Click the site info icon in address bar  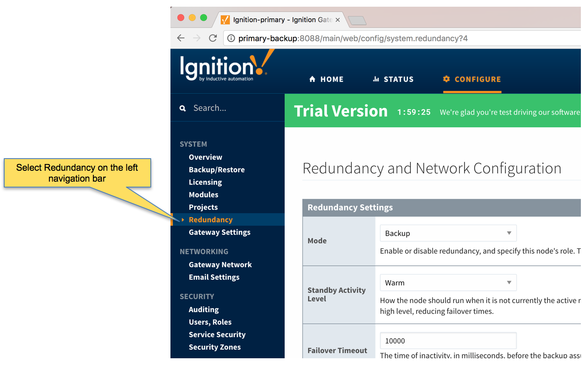coord(231,39)
